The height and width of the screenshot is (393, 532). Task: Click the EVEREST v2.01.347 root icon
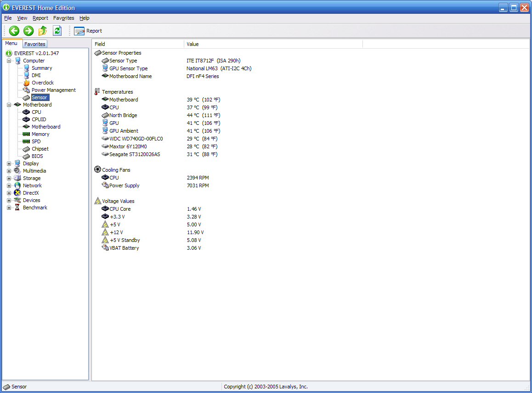coord(9,53)
